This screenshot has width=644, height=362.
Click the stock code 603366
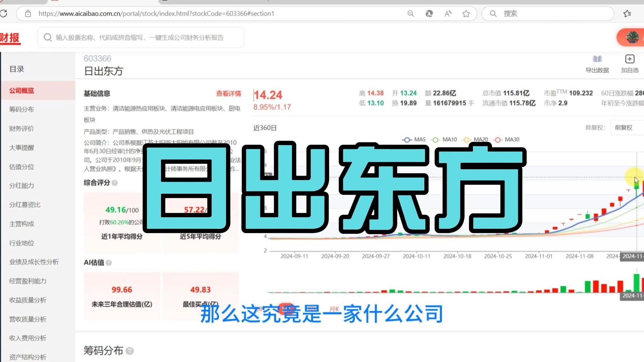(x=97, y=58)
